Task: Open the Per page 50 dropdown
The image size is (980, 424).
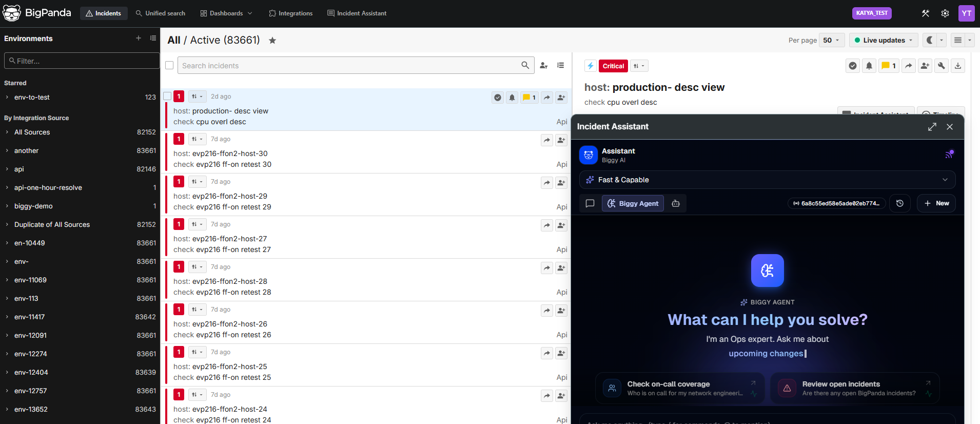Action: point(832,40)
